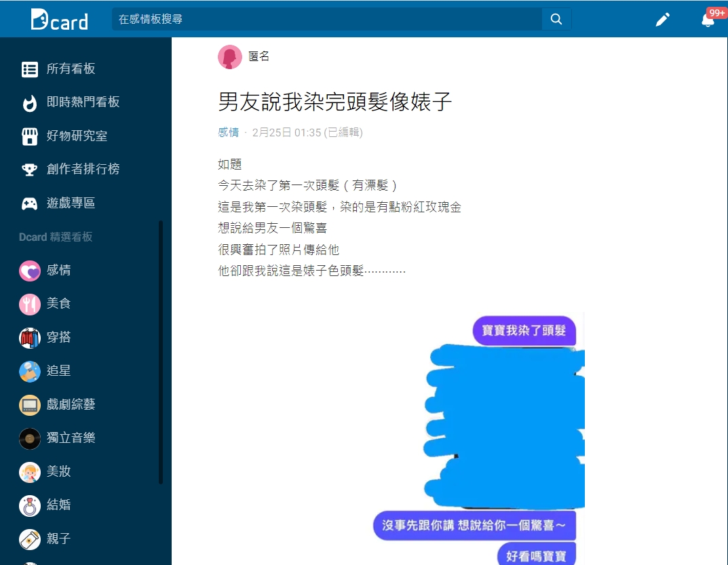Click the 美食 board fork icon
This screenshot has height=565, width=728.
pos(30,304)
